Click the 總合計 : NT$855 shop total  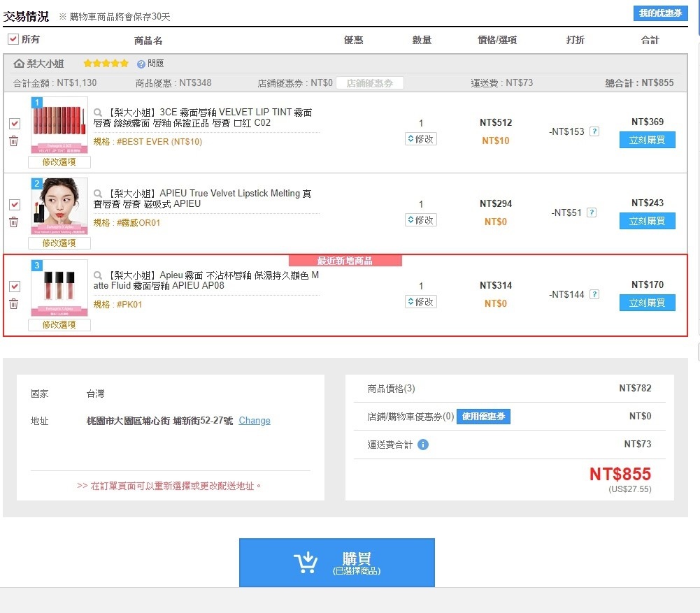(x=640, y=83)
